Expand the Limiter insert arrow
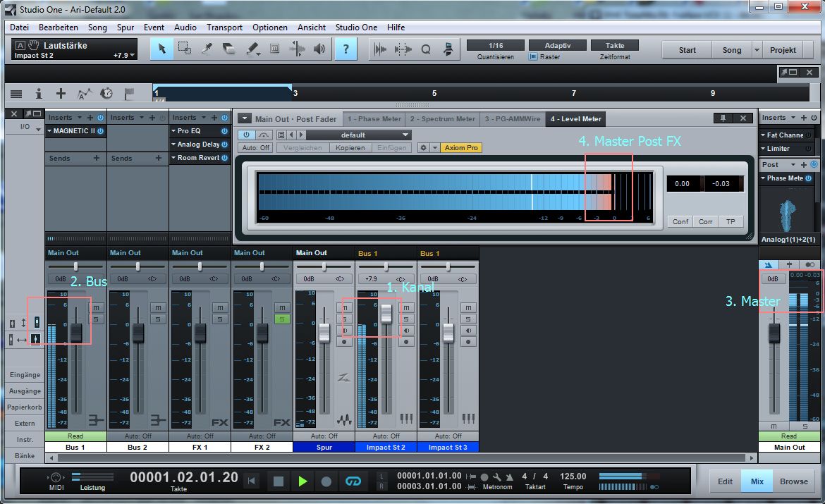This screenshot has height=504, width=825. pos(763,148)
